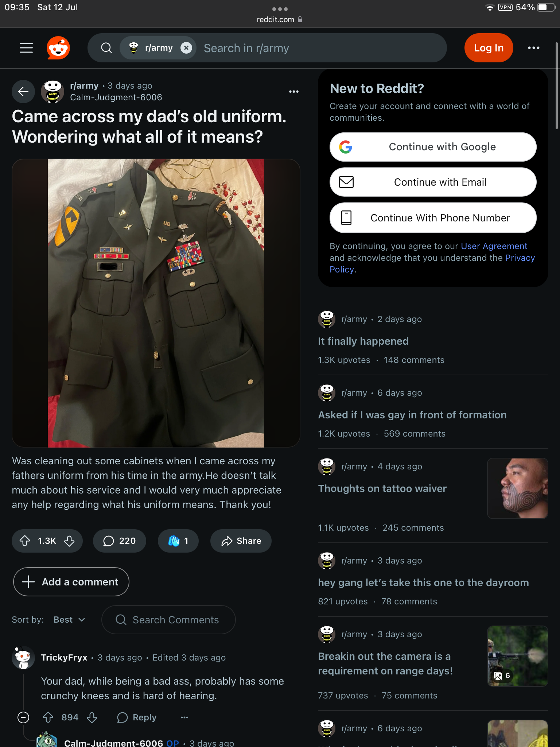
Task: Expand the Sort by Best dropdown
Action: click(x=69, y=620)
